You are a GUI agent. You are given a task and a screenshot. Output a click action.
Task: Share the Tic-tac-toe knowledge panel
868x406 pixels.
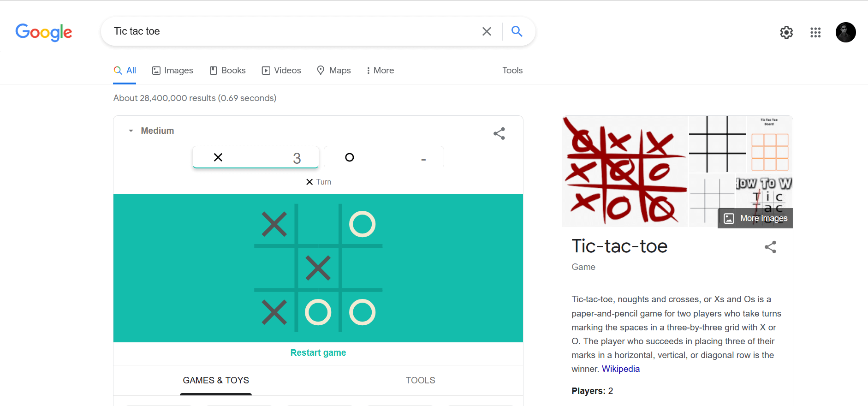click(x=770, y=247)
